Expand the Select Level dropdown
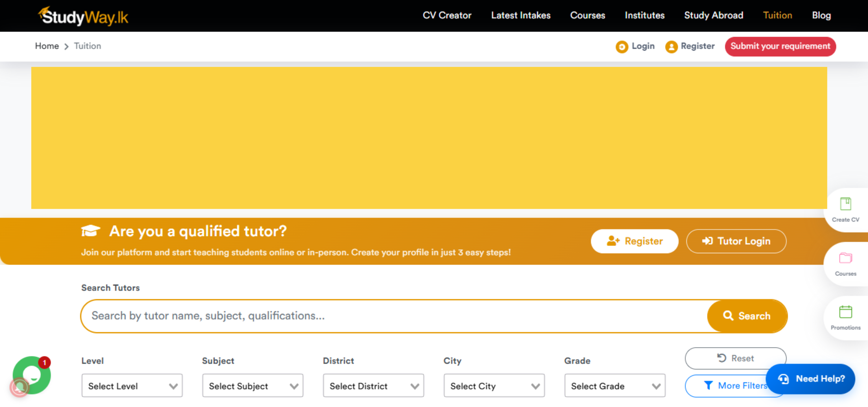This screenshot has width=868, height=407. coord(132,386)
